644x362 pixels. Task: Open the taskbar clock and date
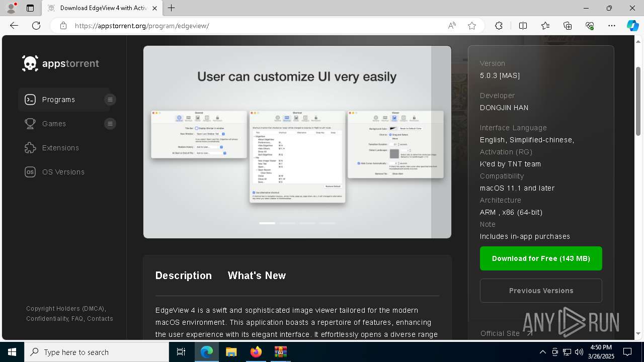[x=601, y=352]
